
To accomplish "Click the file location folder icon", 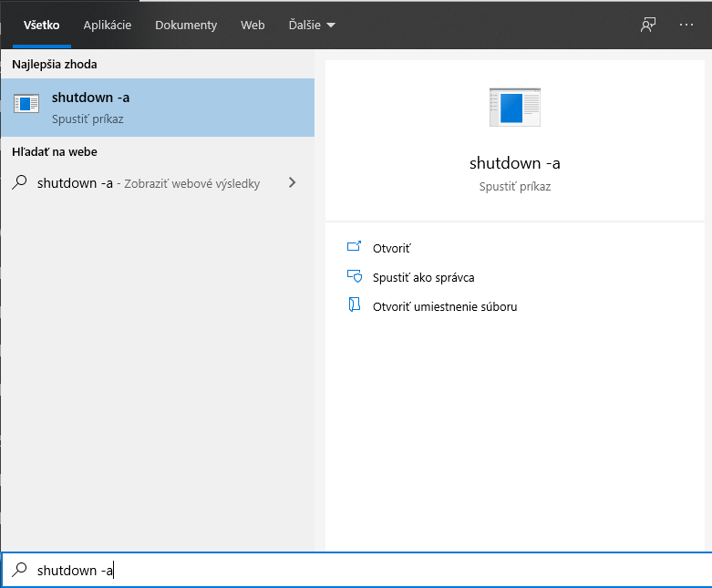I will pos(355,305).
